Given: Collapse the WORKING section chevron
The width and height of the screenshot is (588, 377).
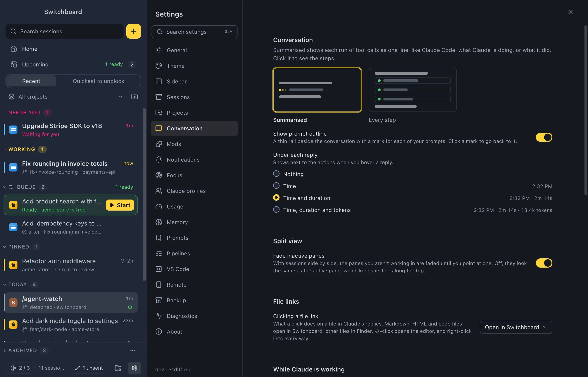Looking at the screenshot, I should (x=4, y=149).
